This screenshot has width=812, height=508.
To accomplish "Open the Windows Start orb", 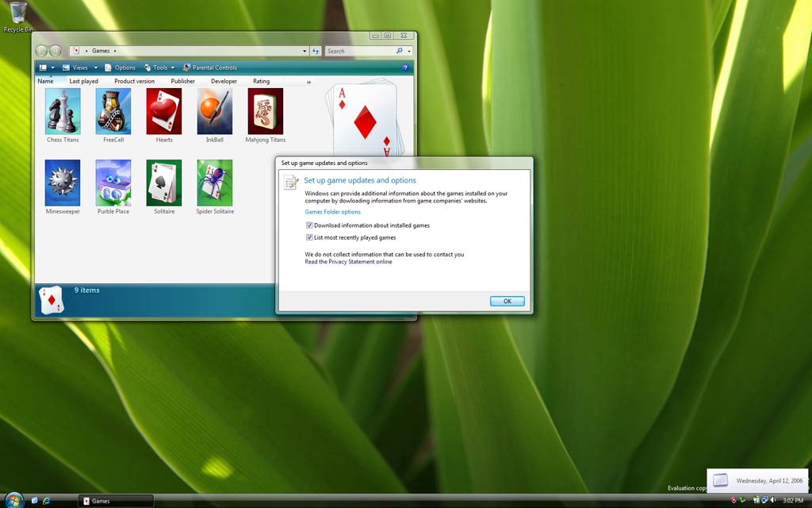I will point(14,500).
